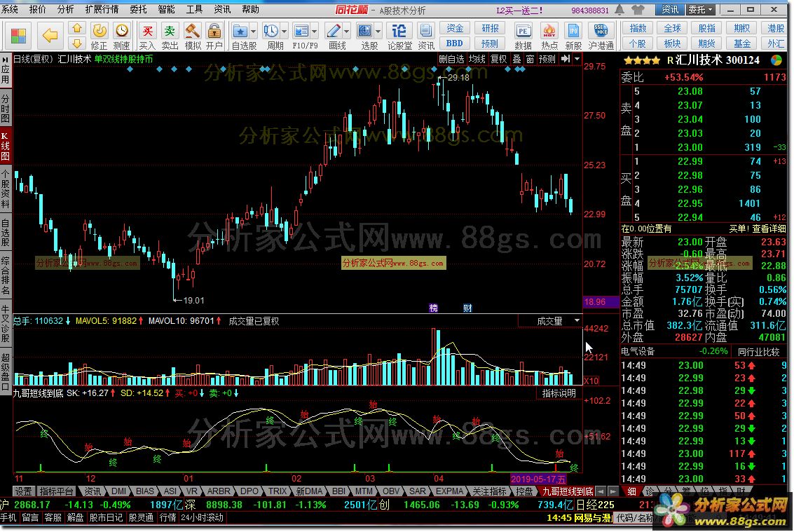
Task: Open the 自选股 watchlist folder icon
Action: tap(240, 32)
